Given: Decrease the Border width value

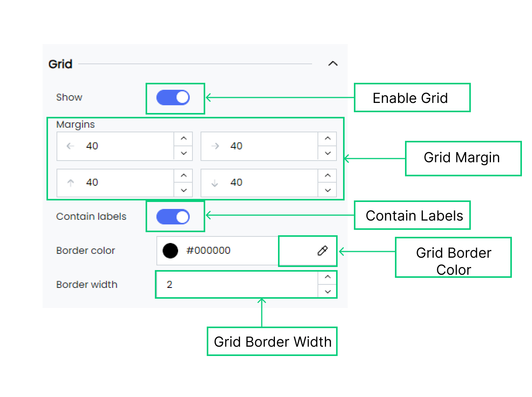Looking at the screenshot, I should click(328, 291).
